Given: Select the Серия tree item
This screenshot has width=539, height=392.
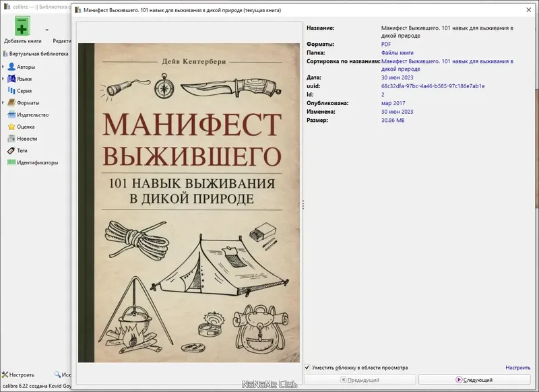Looking at the screenshot, I should click(24, 91).
